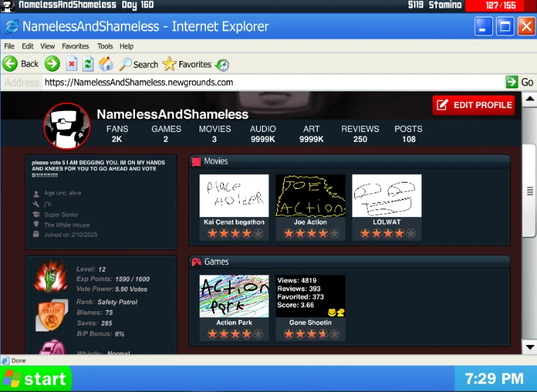537x392 pixels.
Task: Open Favorites star toolbar button
Action: point(187,64)
